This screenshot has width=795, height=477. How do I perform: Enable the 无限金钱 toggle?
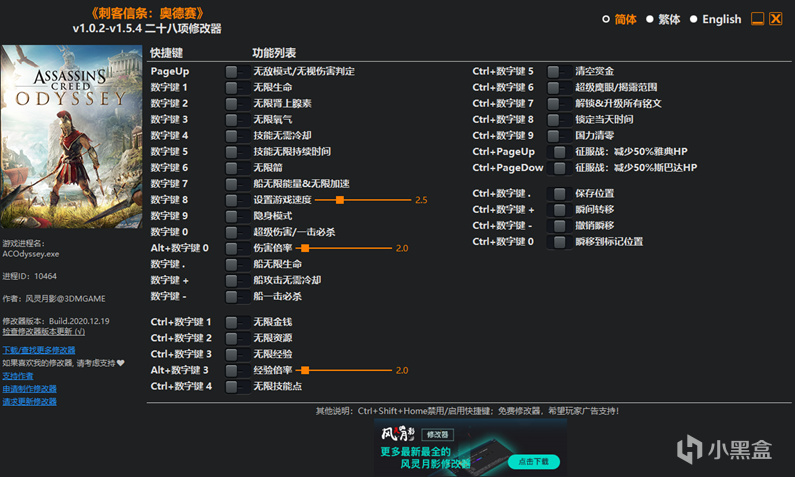tap(237, 322)
